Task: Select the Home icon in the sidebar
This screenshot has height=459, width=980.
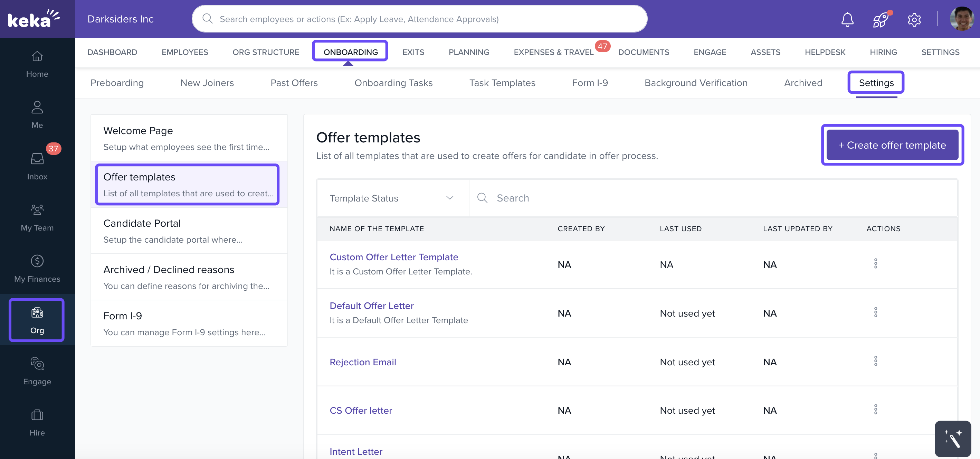Action: pos(37,64)
